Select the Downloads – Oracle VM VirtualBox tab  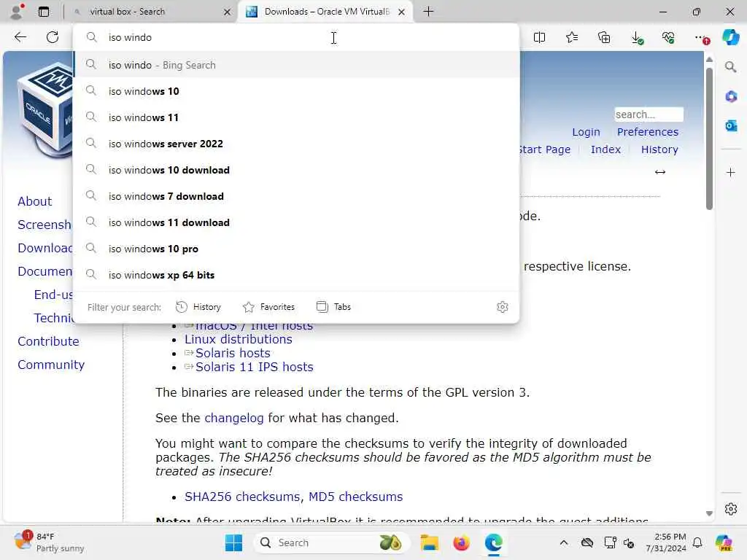point(325,12)
